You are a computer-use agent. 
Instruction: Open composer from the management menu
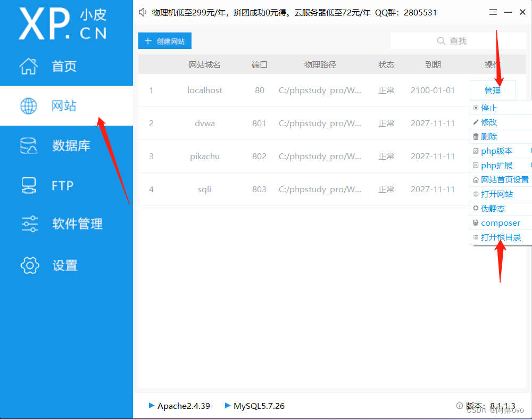coord(501,223)
